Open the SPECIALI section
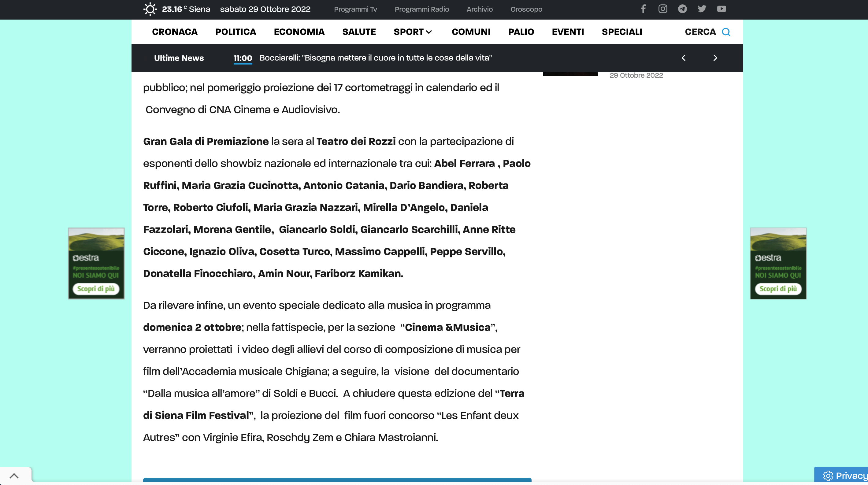868x485 pixels. coord(622,32)
